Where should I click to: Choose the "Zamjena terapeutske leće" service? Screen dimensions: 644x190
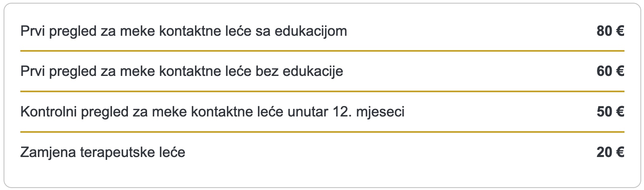pos(102,152)
